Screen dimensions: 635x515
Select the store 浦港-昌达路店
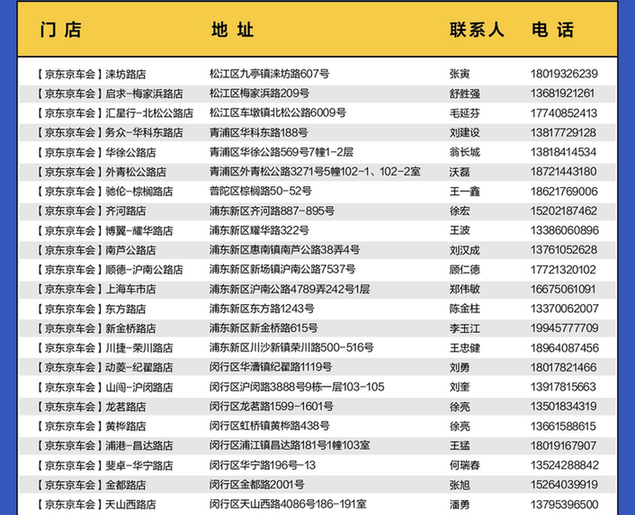139,446
